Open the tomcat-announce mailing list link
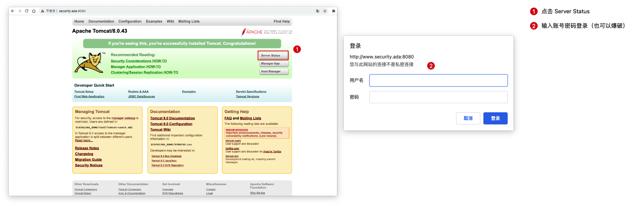This screenshot has width=644, height=206. pyautogui.click(x=237, y=130)
